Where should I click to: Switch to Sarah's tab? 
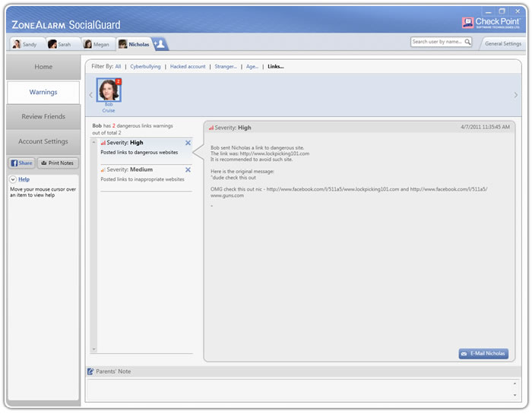pyautogui.click(x=62, y=44)
